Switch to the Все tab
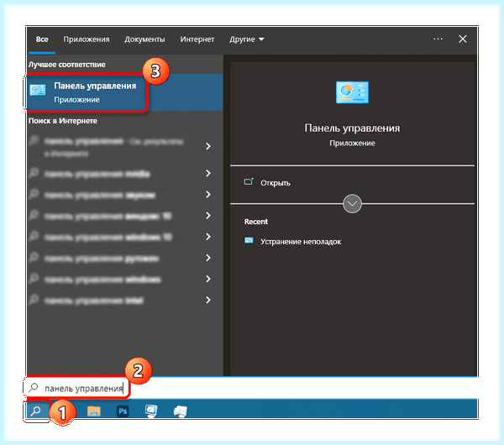504x445 pixels. coord(42,39)
